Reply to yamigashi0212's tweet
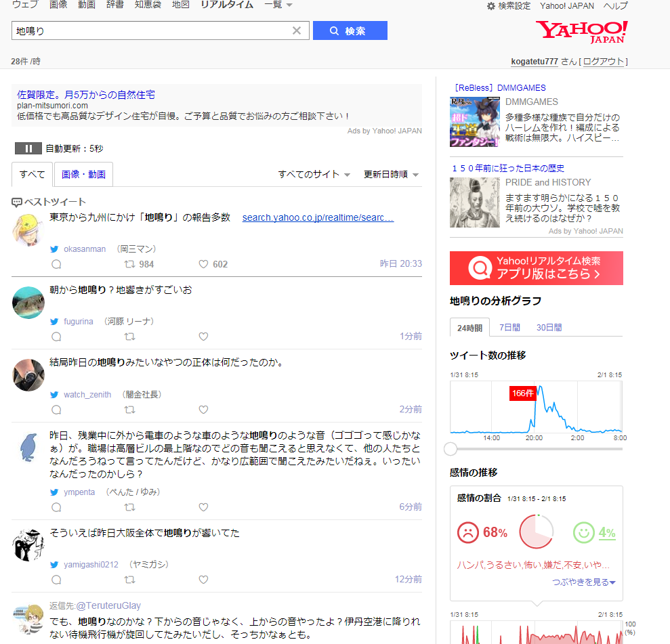Image resolution: width=670 pixels, height=644 pixels. [x=56, y=580]
